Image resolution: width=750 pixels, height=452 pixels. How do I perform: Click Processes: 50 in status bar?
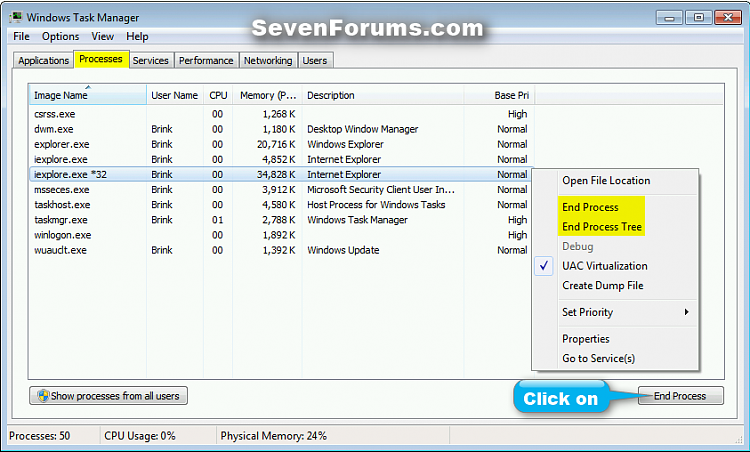coord(40,436)
